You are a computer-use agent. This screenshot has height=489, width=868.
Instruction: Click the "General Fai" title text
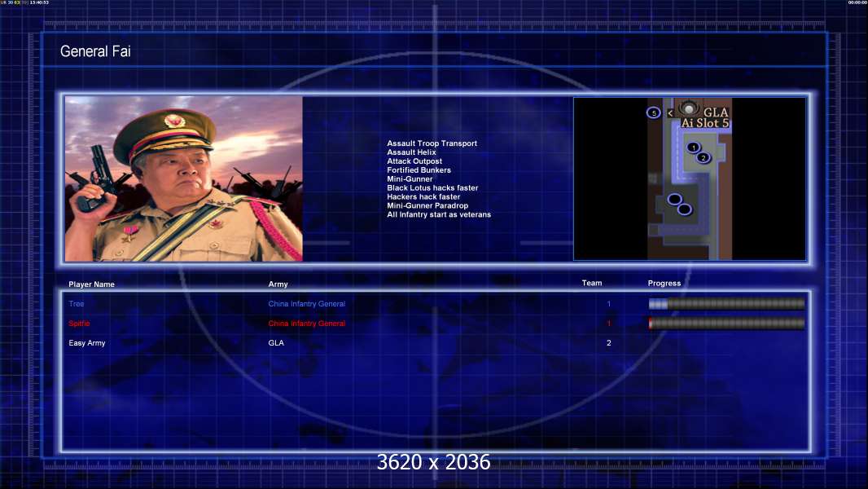point(95,51)
